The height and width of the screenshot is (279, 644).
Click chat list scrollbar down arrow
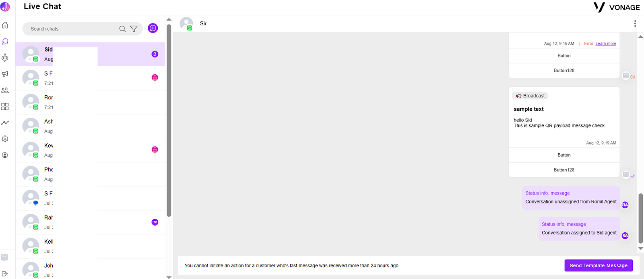click(x=169, y=277)
